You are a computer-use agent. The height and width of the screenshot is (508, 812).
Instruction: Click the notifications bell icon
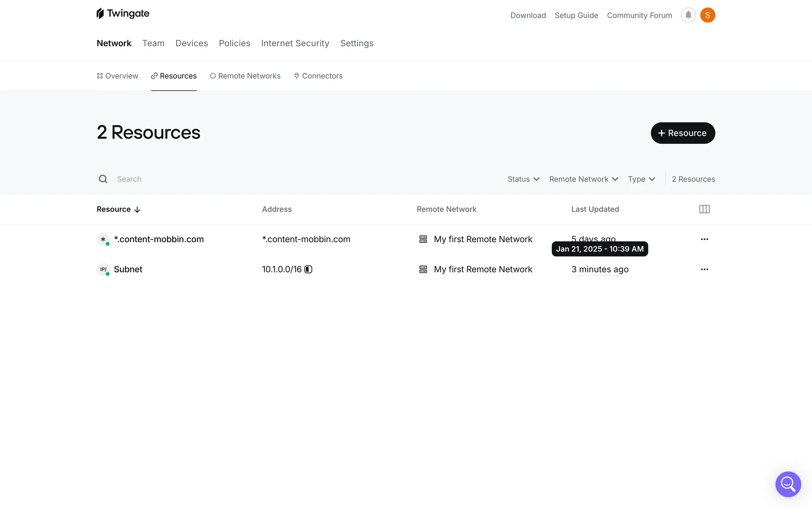click(688, 15)
